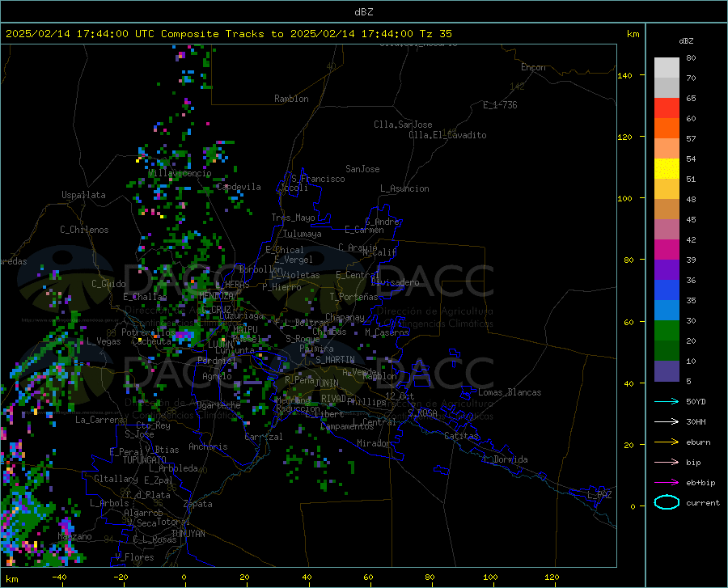Click the Algarrob label on the map

click(x=143, y=513)
